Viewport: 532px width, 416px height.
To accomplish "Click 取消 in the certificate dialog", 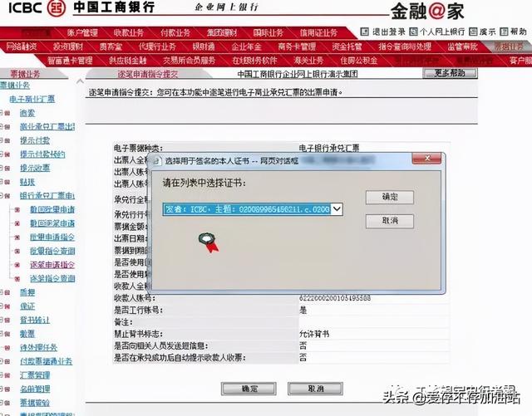I will pyautogui.click(x=390, y=221).
